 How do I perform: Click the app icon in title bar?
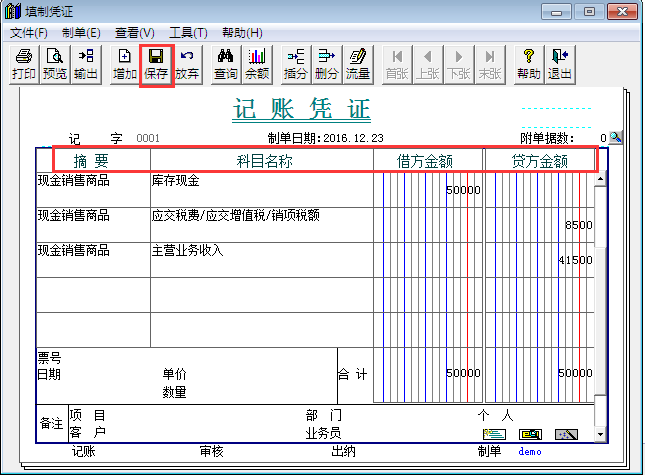tap(12, 11)
